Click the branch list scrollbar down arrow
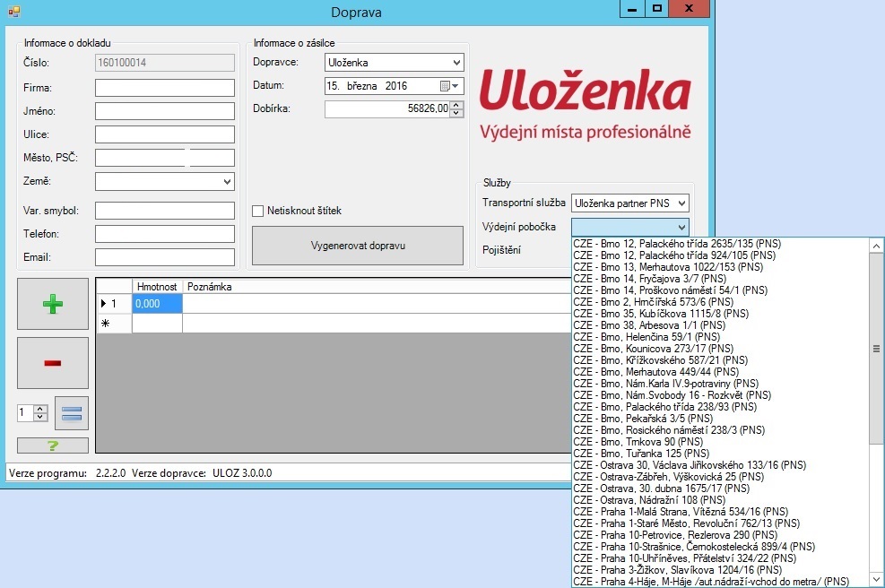The height and width of the screenshot is (588, 885). (x=876, y=580)
